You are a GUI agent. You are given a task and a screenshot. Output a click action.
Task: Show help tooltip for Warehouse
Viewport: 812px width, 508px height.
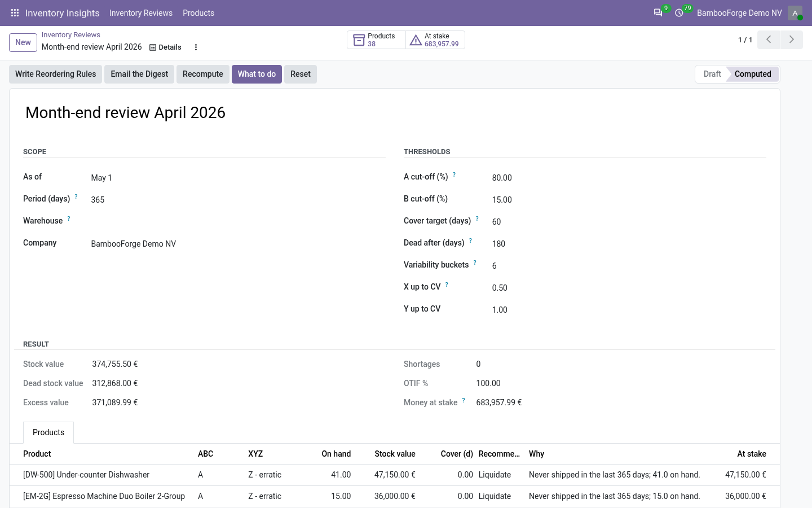coord(69,218)
